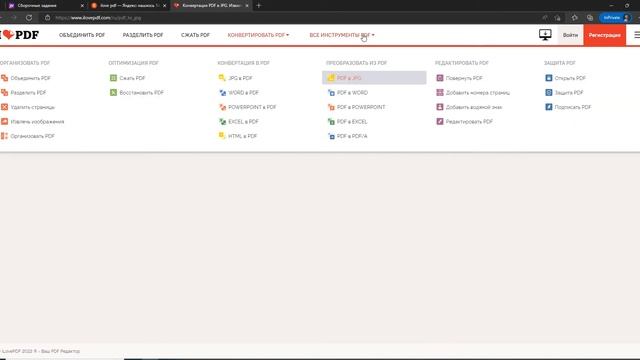Image resolution: width=640 pixels, height=360 pixels.
Task: Expand the Все инструменты PDF dropdown
Action: 342,35
